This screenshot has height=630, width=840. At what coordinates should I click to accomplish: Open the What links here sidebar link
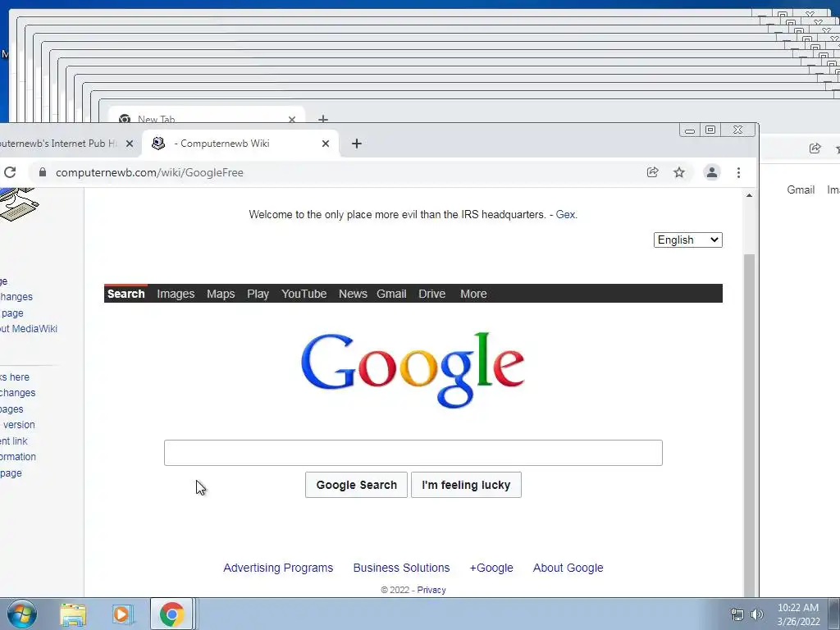(x=15, y=377)
